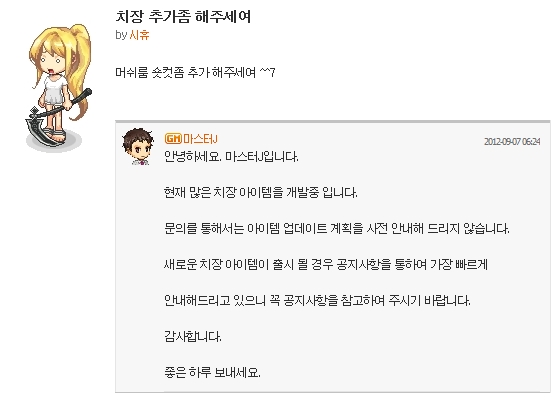Click the closing line 좋은 하루 보내세요.
This screenshot has width=552, height=401.
coord(212,372)
